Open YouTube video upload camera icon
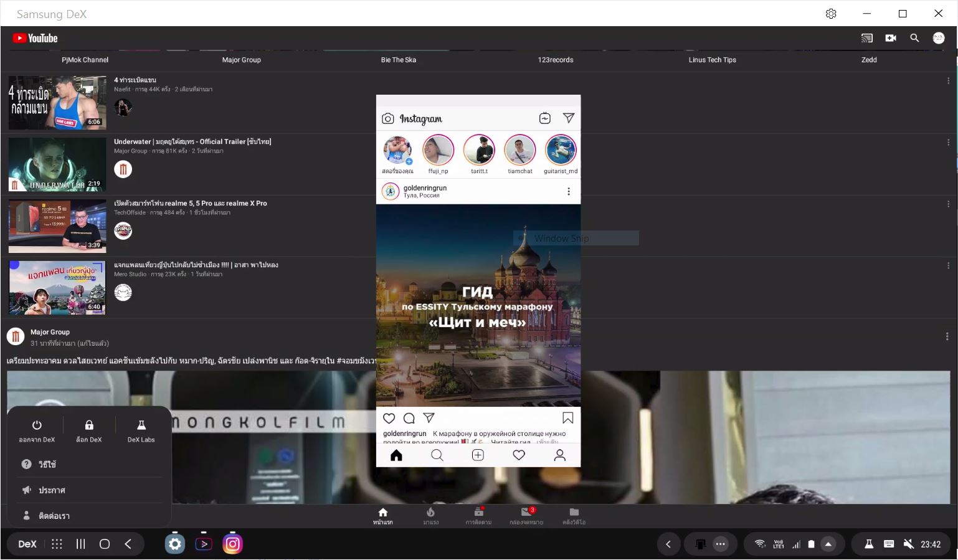 point(891,38)
